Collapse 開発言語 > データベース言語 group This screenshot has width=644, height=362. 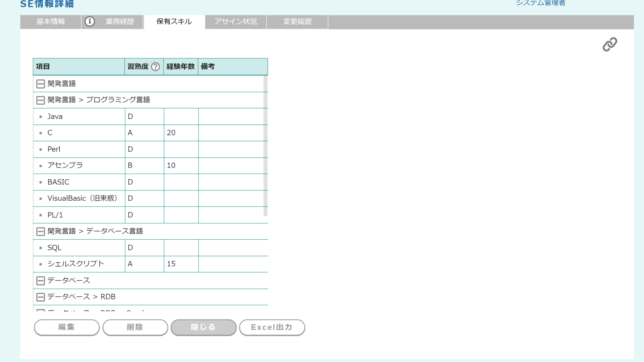point(41,231)
